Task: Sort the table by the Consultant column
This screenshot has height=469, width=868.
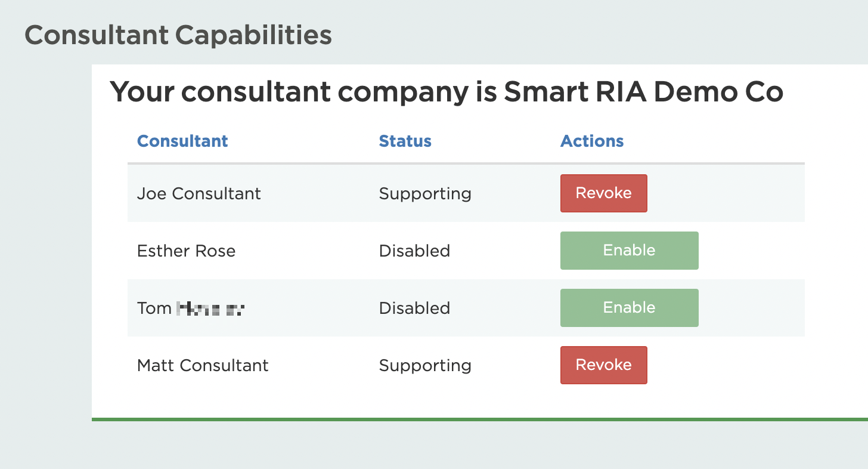Action: coord(182,141)
